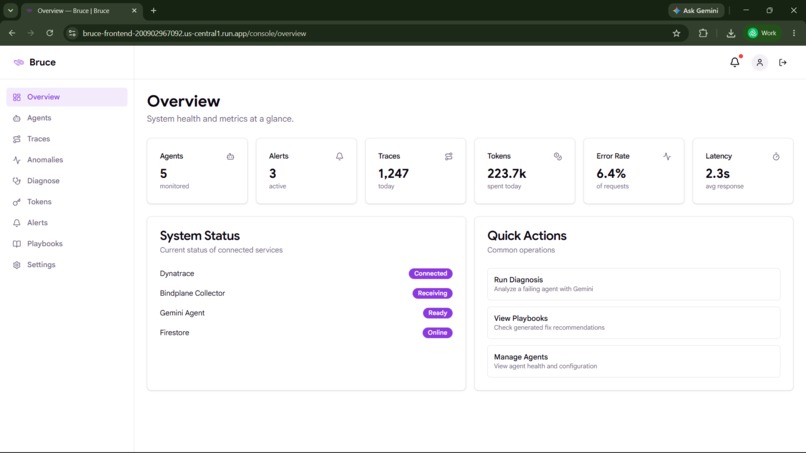Open Traces page from sidebar

pos(67,139)
